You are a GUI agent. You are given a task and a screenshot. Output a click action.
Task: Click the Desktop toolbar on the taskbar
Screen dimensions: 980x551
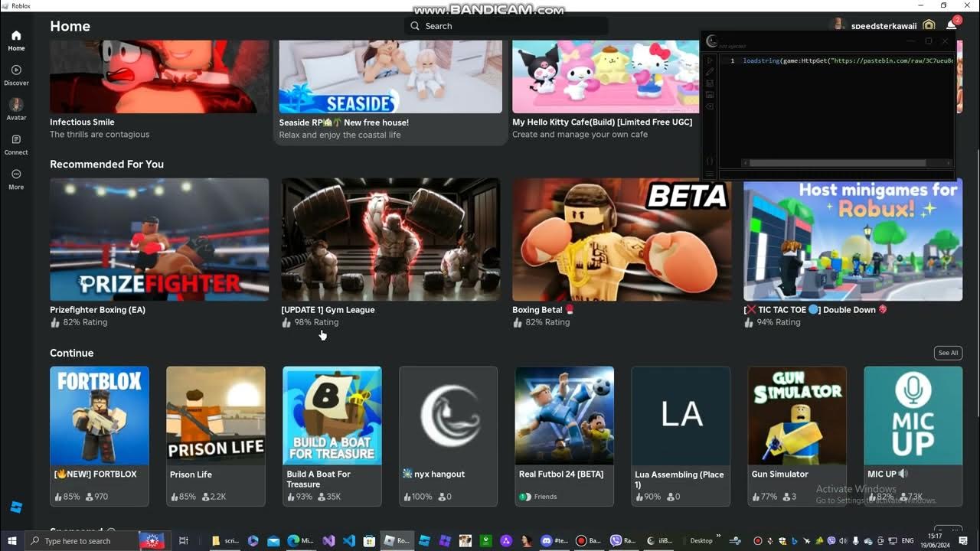coord(701,540)
